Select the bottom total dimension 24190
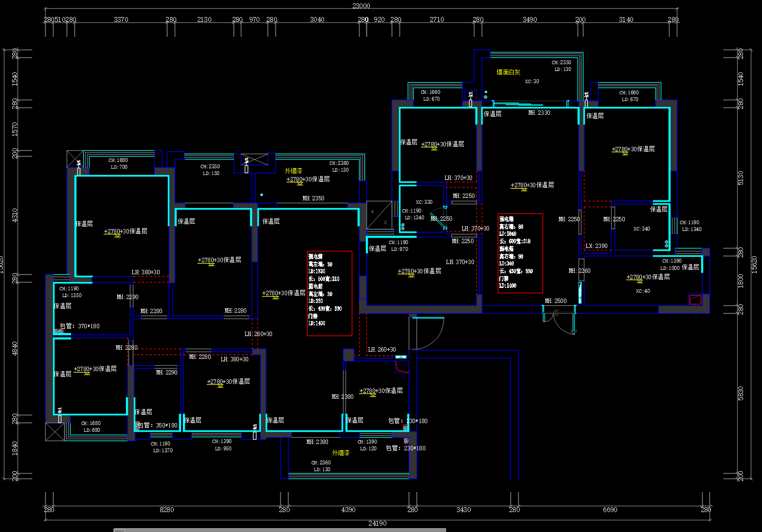 tap(377, 523)
